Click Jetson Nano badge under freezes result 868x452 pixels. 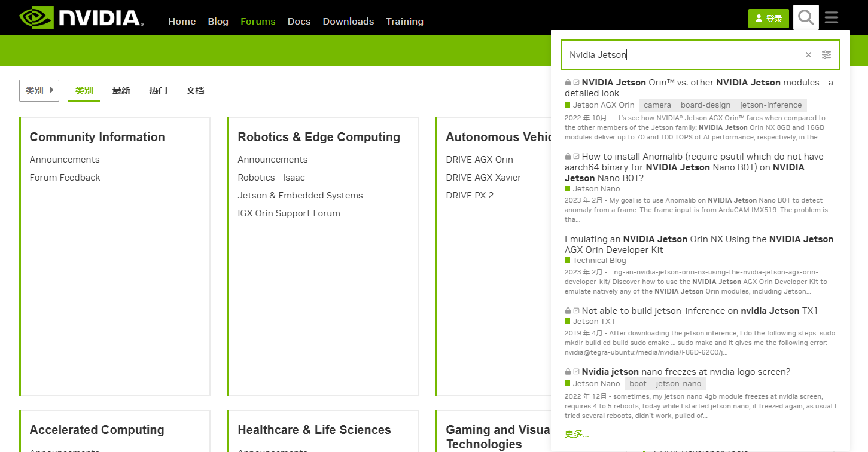pos(592,384)
